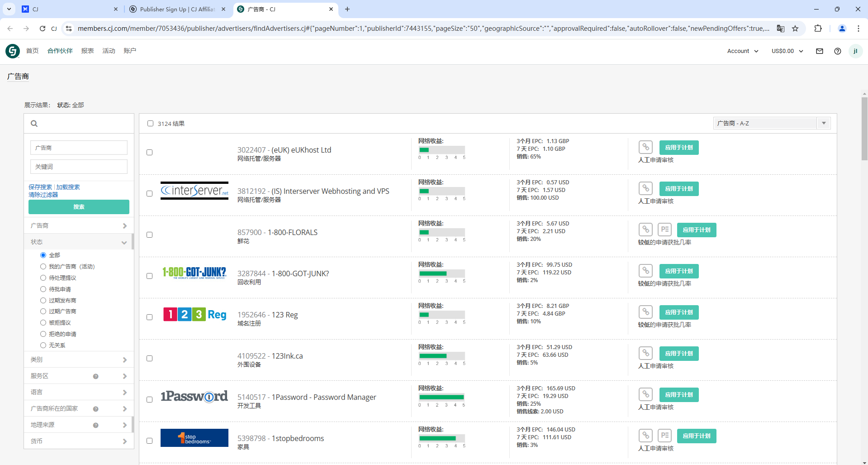Click help icon next to 广告商所在的国家
This screenshot has height=465, width=868.
click(95, 409)
